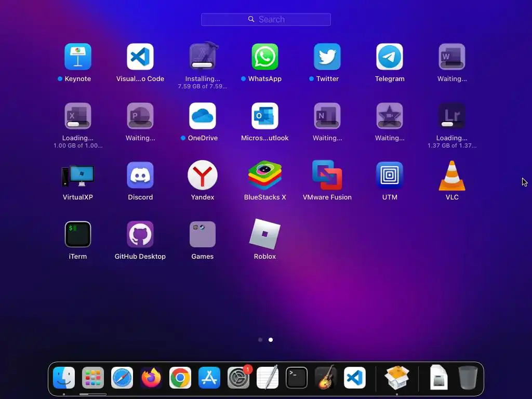Open GitHub Desktop
The height and width of the screenshot is (399, 532).
(x=140, y=234)
